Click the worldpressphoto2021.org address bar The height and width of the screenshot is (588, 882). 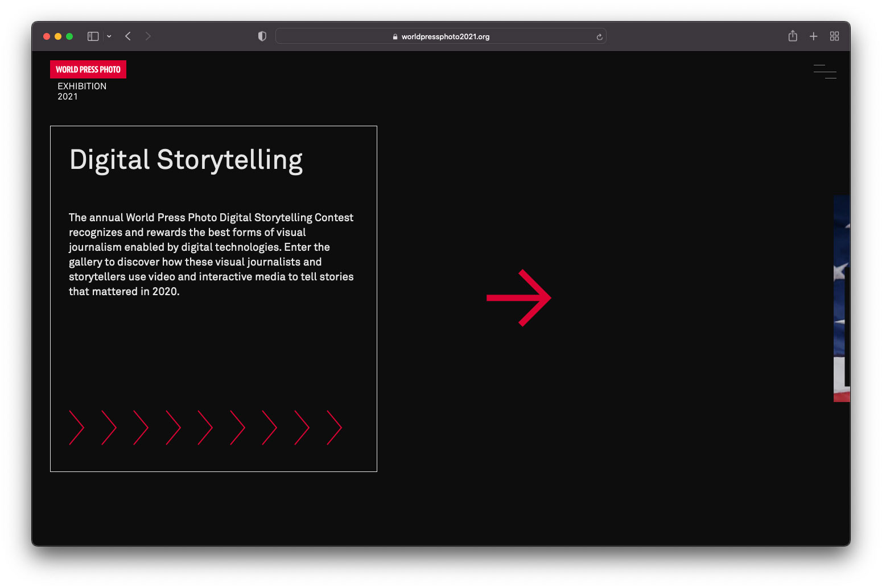441,36
